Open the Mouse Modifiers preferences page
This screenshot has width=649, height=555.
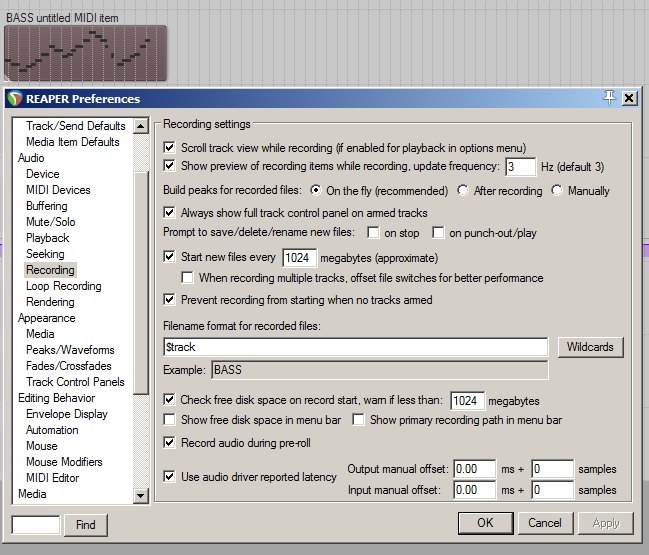64,462
